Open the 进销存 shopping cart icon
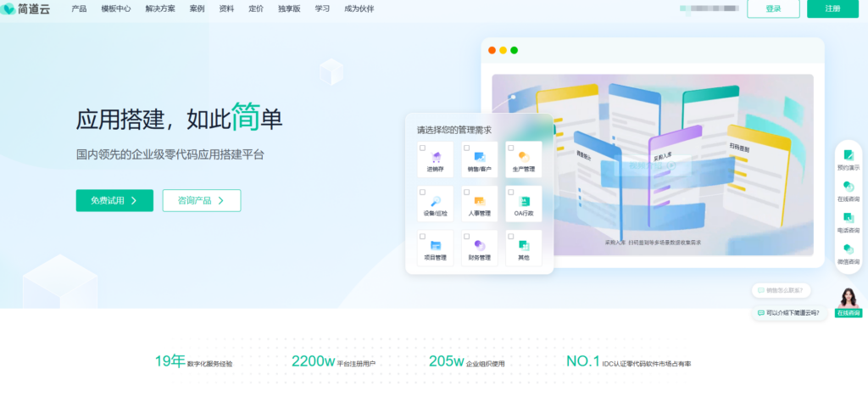 (x=436, y=157)
